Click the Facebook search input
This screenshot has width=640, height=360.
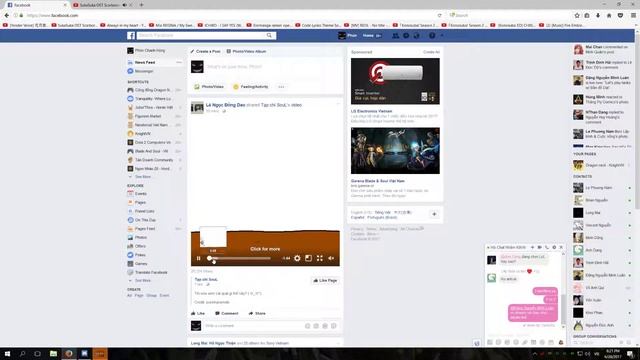point(202,36)
